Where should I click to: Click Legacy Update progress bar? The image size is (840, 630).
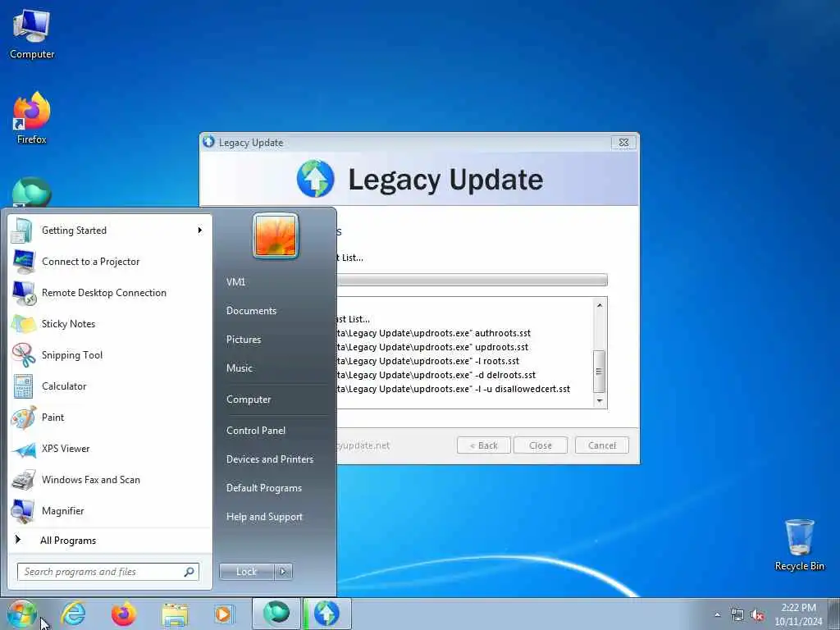[472, 280]
